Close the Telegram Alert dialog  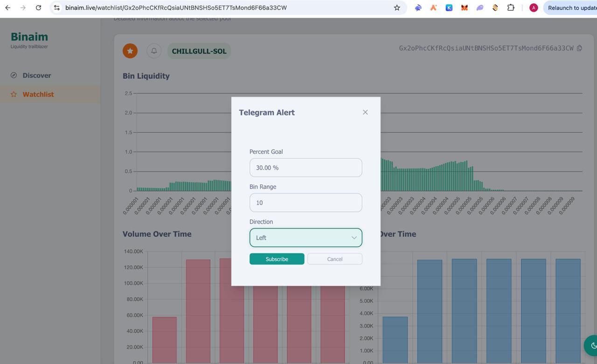[365, 112]
